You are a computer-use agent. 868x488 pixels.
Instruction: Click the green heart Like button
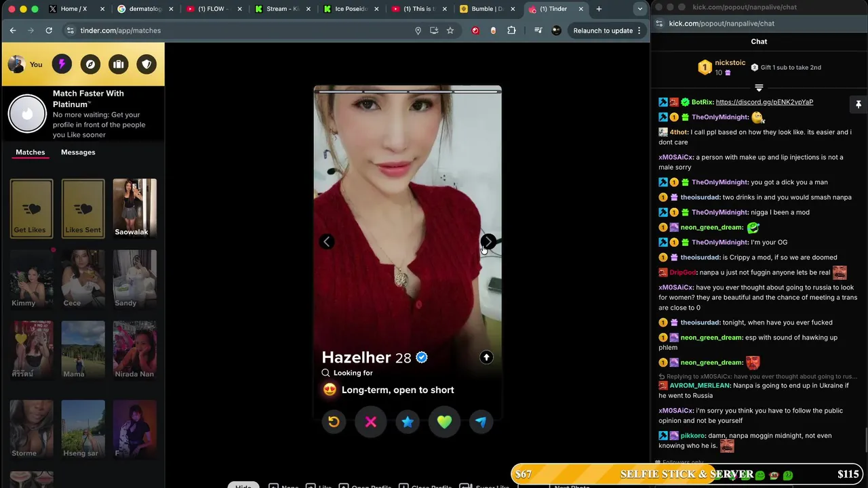point(444,422)
